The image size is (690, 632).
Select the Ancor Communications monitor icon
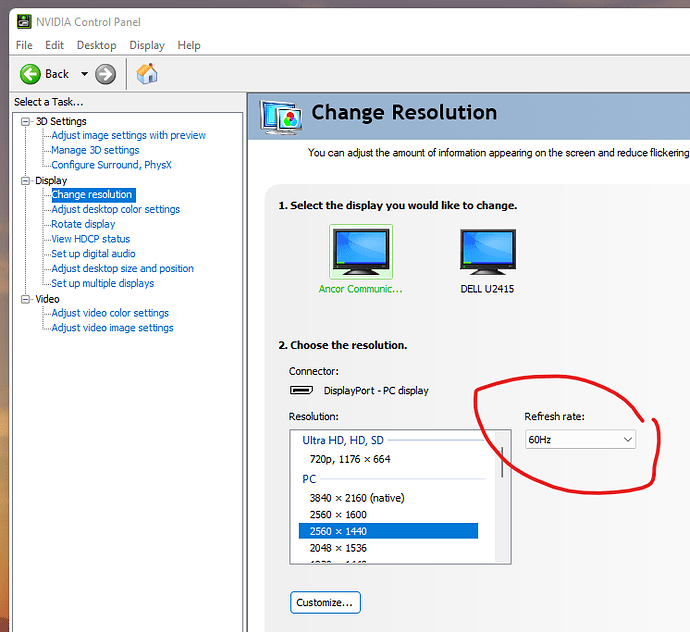tap(360, 252)
